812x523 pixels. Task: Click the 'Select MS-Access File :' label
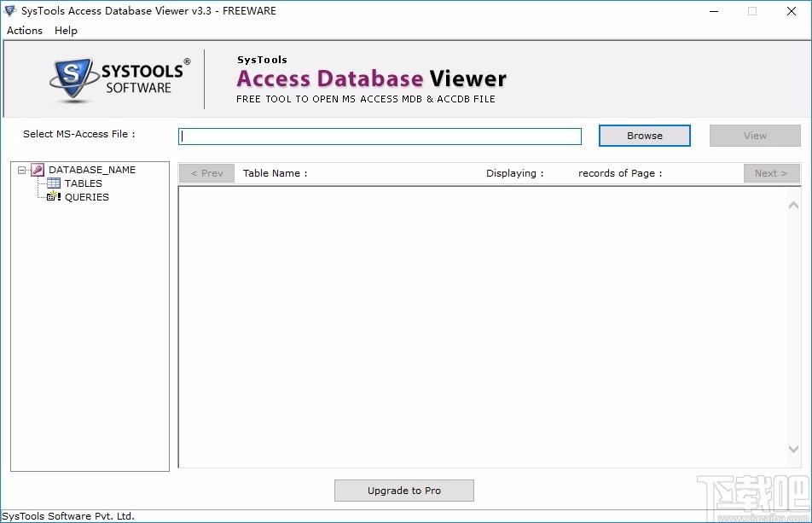tap(78, 134)
